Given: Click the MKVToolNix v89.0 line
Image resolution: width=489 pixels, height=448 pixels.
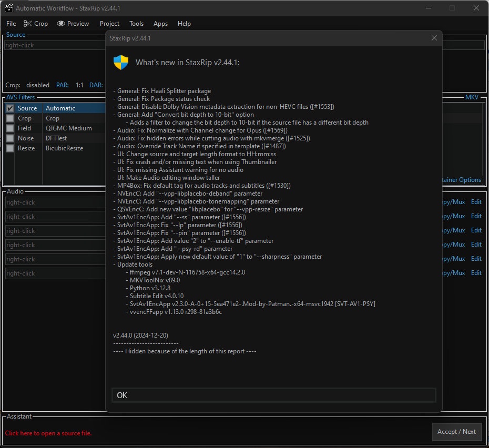Looking at the screenshot, I should (x=153, y=280).
